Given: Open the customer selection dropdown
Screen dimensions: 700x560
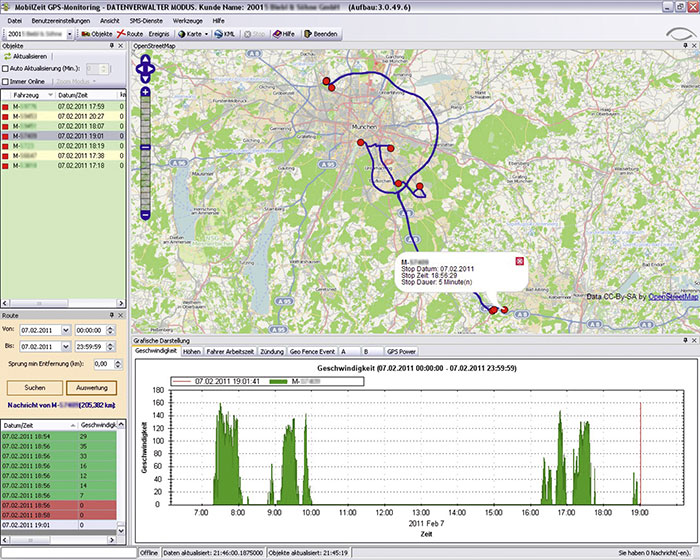Looking at the screenshot, I should point(70,34).
